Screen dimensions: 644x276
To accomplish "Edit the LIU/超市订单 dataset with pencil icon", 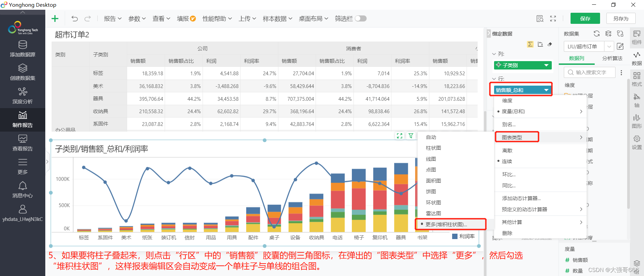I will point(620,46).
